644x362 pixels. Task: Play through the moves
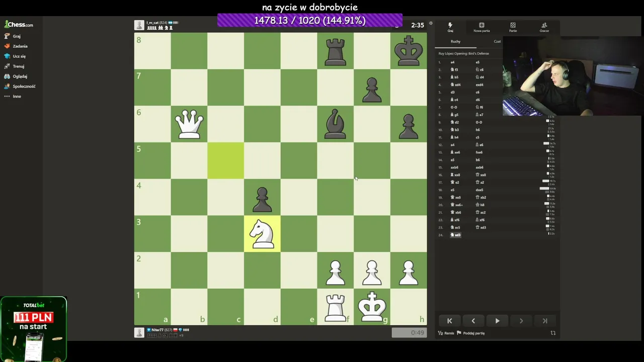pyautogui.click(x=497, y=321)
